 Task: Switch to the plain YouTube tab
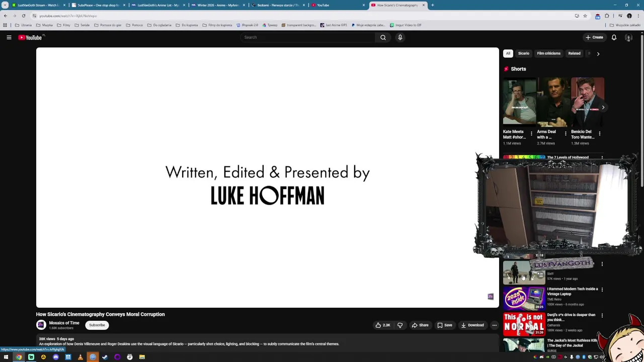[x=338, y=5]
